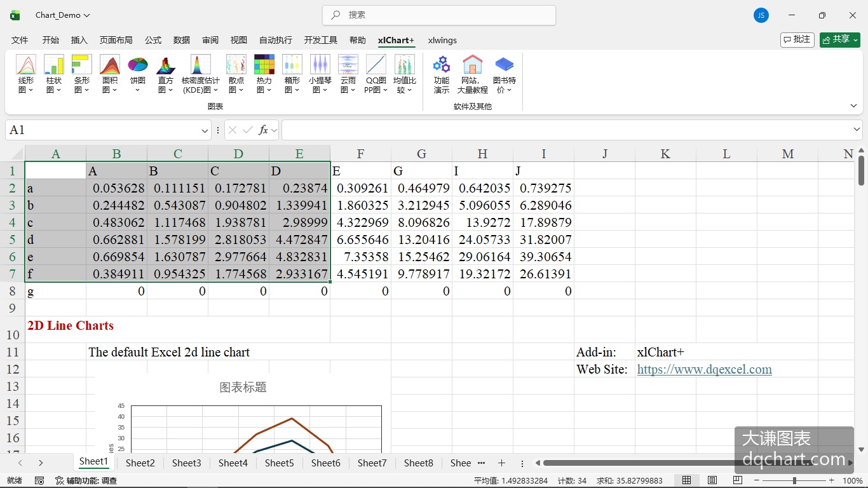Open the https://www.dqexcel.com link

[x=705, y=369]
